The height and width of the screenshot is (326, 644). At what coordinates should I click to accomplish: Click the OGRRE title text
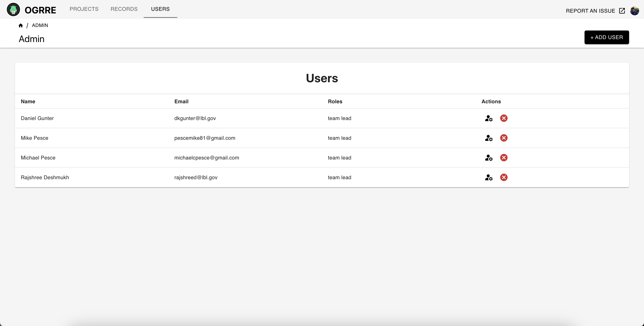point(40,10)
